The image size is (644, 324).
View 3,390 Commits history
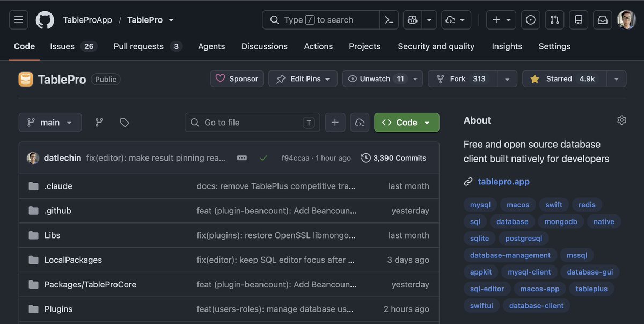[394, 158]
